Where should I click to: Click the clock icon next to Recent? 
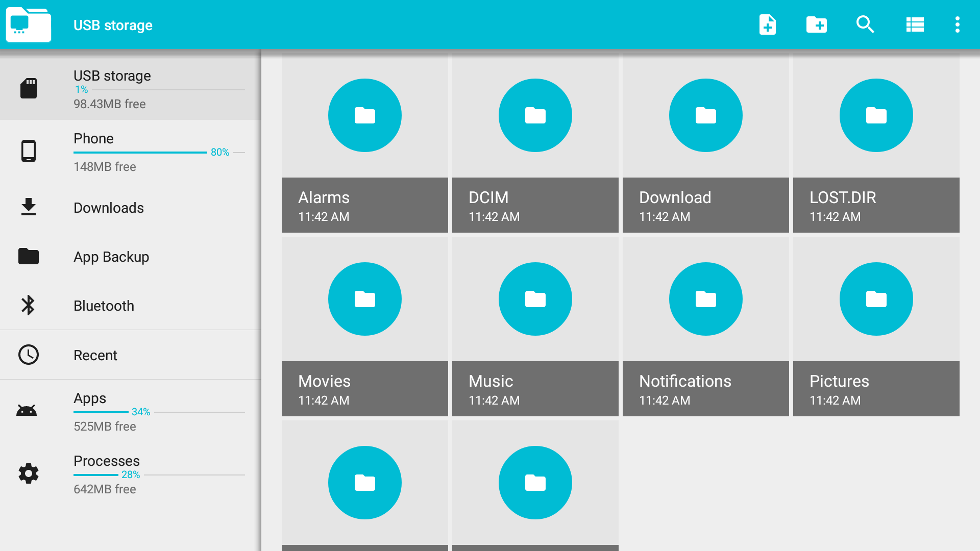29,355
